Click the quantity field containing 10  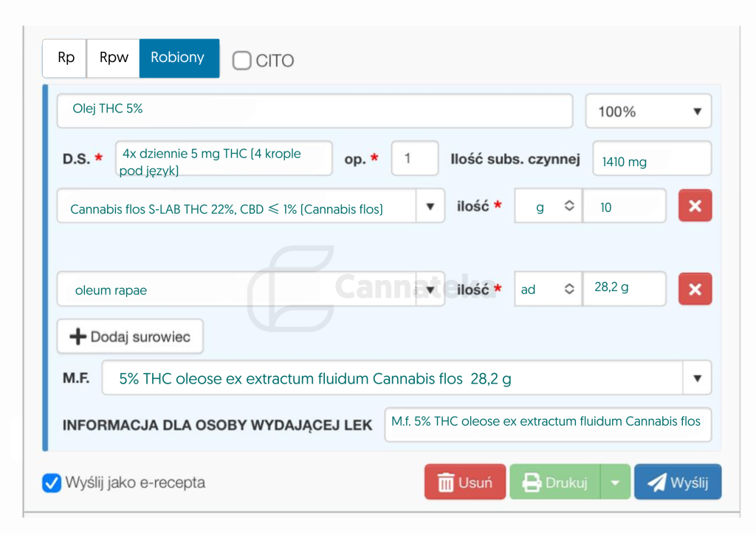624,205
